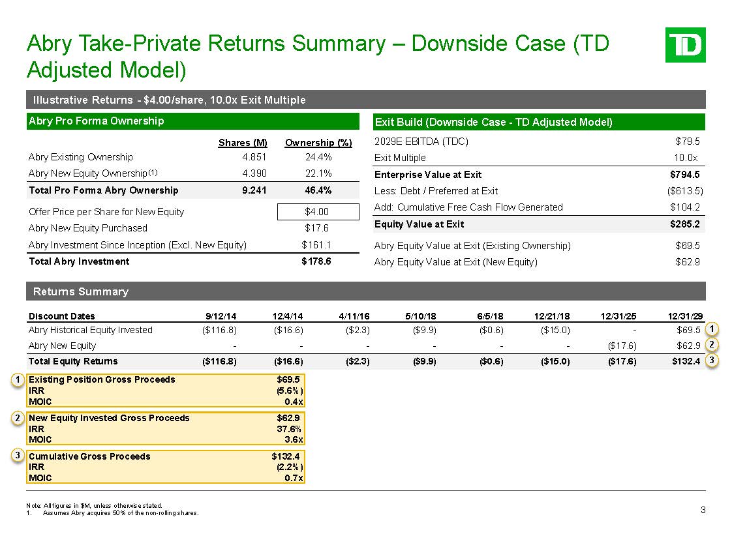Image resolution: width=732 pixels, height=560 pixels.
Task: Click the Exit Build (Downside Case) green header
Action: [538, 122]
